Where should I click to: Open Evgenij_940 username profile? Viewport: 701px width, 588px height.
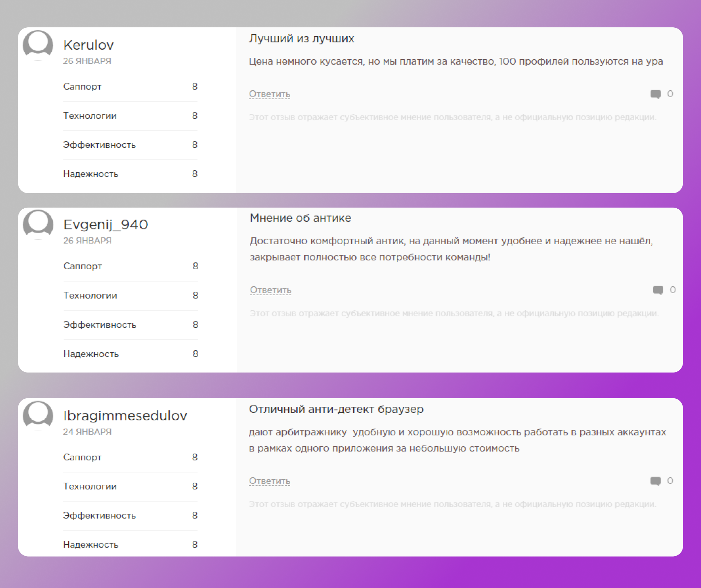(105, 225)
